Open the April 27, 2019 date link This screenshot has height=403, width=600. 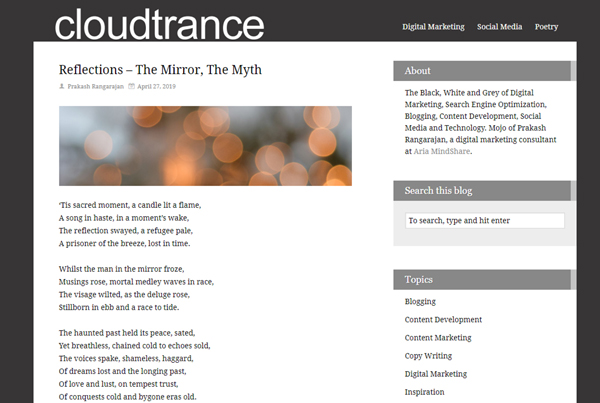(x=157, y=86)
